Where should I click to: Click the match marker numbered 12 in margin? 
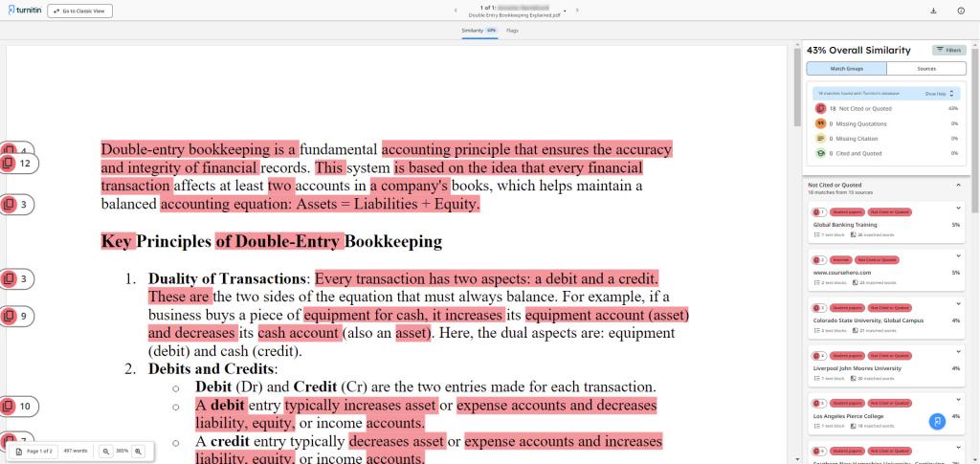17,164
